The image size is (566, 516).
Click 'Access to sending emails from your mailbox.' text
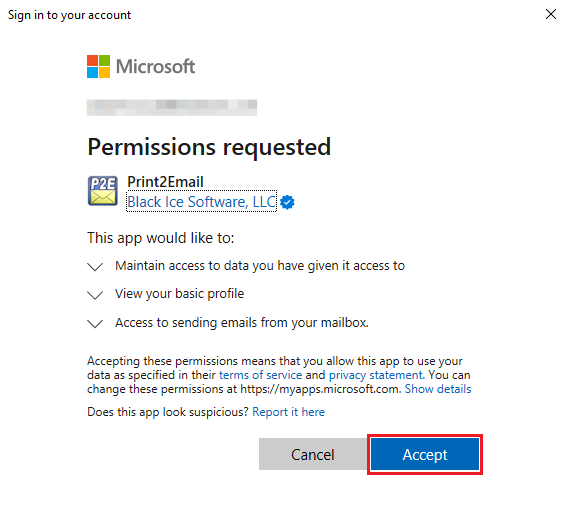[242, 322]
